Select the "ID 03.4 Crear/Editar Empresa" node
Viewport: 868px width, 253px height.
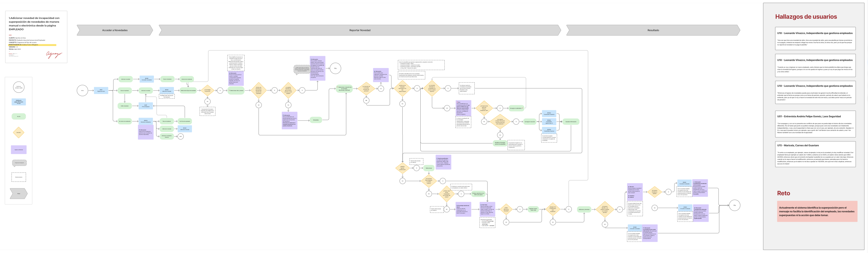click(549, 130)
